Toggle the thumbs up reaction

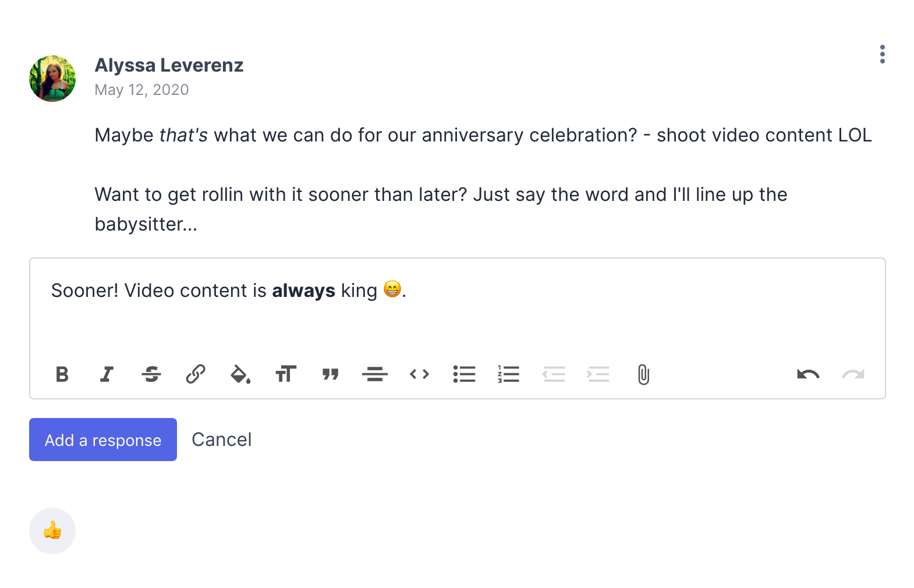tap(52, 531)
